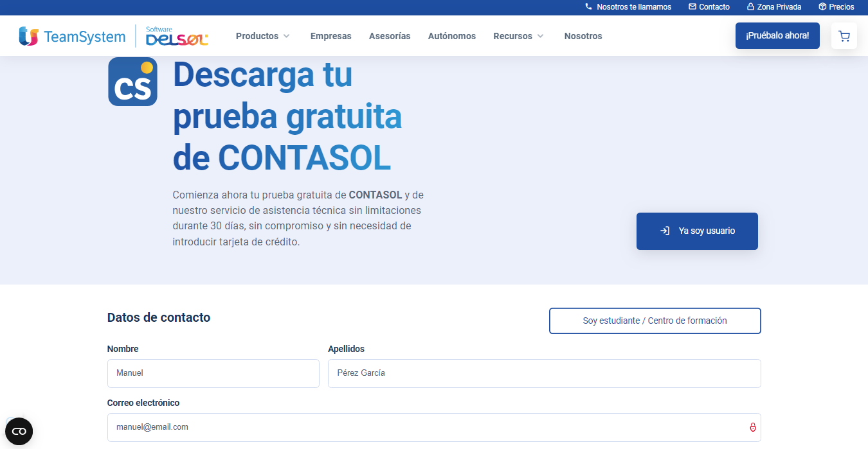868x449 pixels.
Task: Click the TeamSystem logo
Action: point(73,36)
